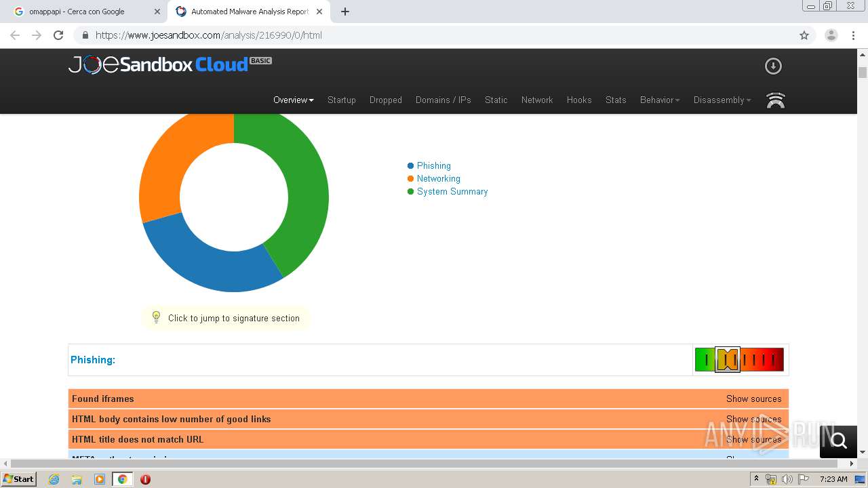Click the Networking legend link

[x=438, y=178]
